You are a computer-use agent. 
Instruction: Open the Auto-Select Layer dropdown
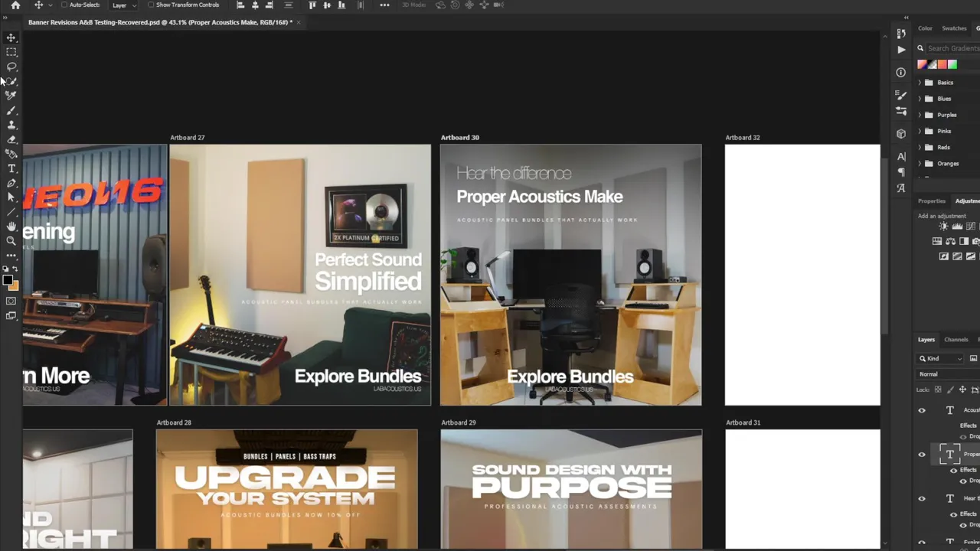(x=124, y=5)
